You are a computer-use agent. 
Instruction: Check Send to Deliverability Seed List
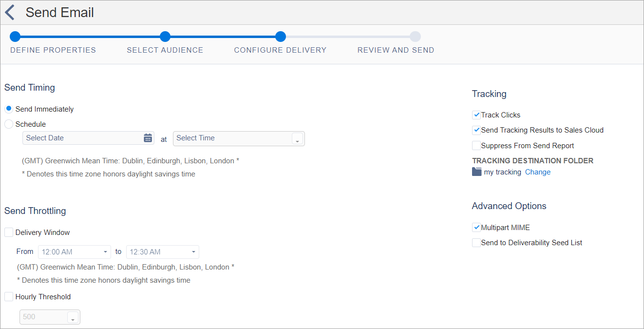(476, 242)
